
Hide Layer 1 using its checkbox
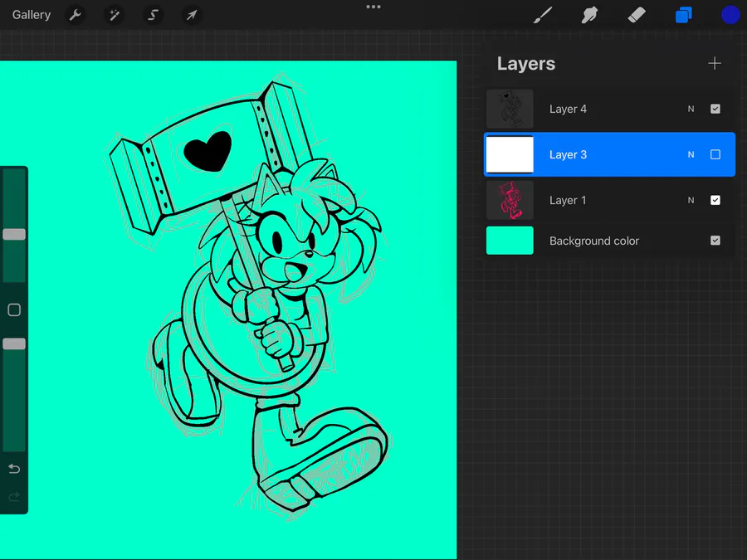click(x=715, y=200)
